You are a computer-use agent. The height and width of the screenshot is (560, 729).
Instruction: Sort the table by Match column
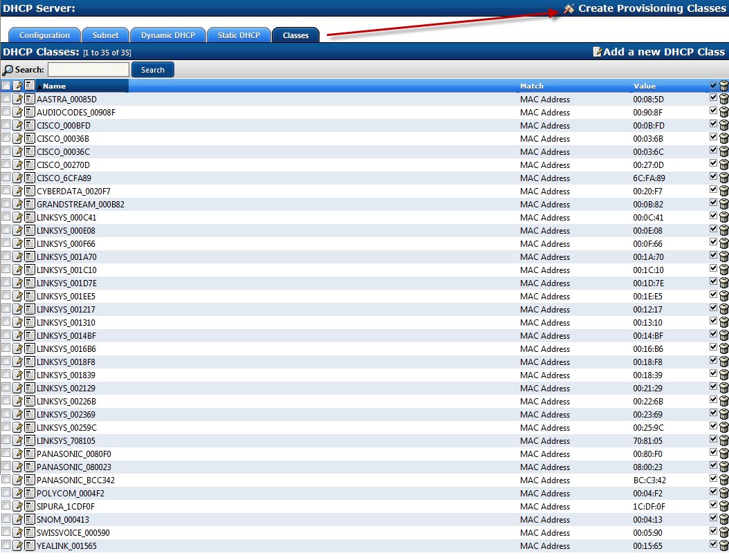(x=532, y=86)
